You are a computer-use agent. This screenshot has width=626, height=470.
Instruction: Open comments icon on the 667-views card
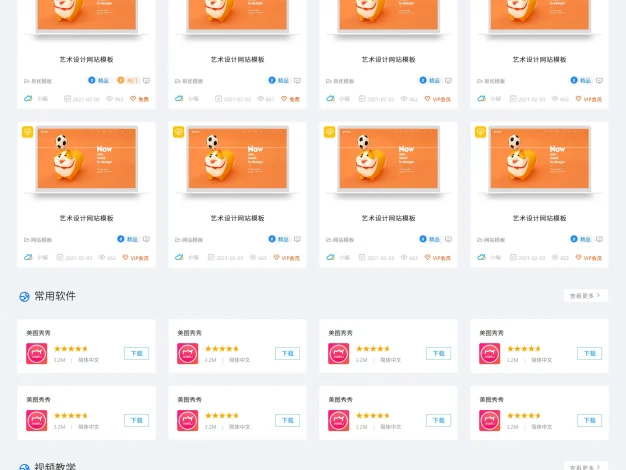[x=297, y=81]
